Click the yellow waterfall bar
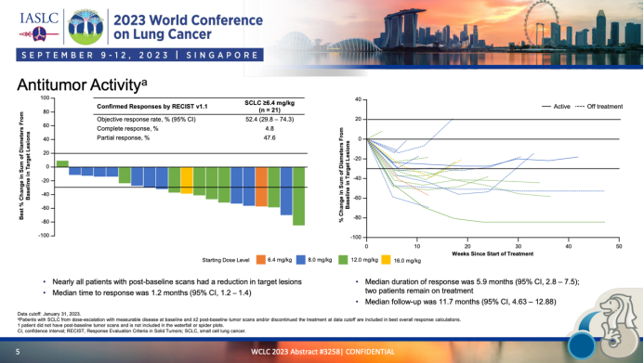Viewport: 644px width, 363px height. pos(187,180)
